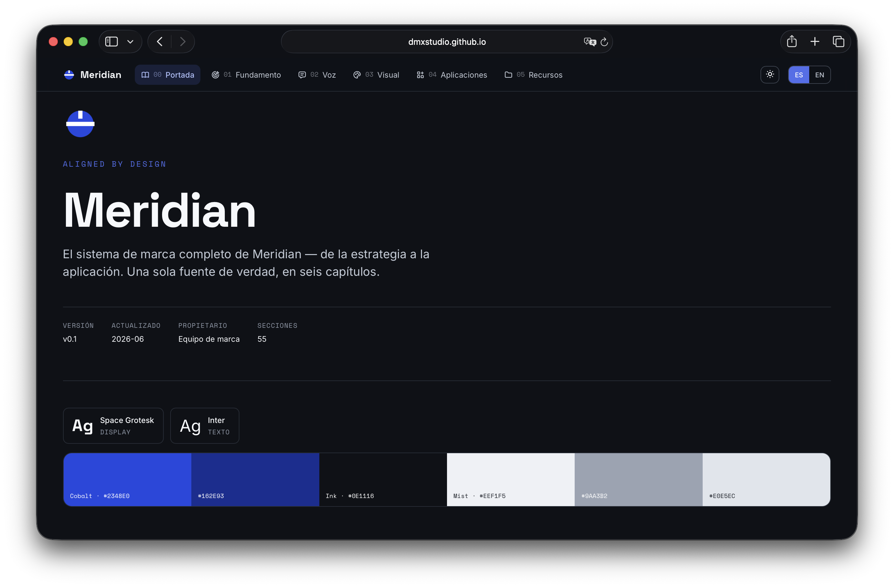The width and height of the screenshot is (894, 588).
Task: Toggle the Safari sidebar icon
Action: (111, 41)
